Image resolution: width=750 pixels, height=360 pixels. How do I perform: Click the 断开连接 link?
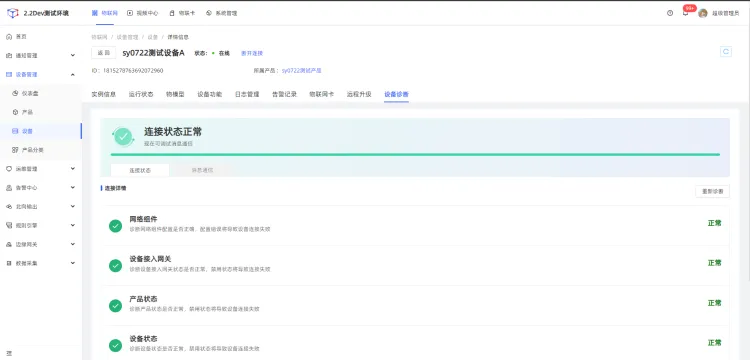pos(252,53)
